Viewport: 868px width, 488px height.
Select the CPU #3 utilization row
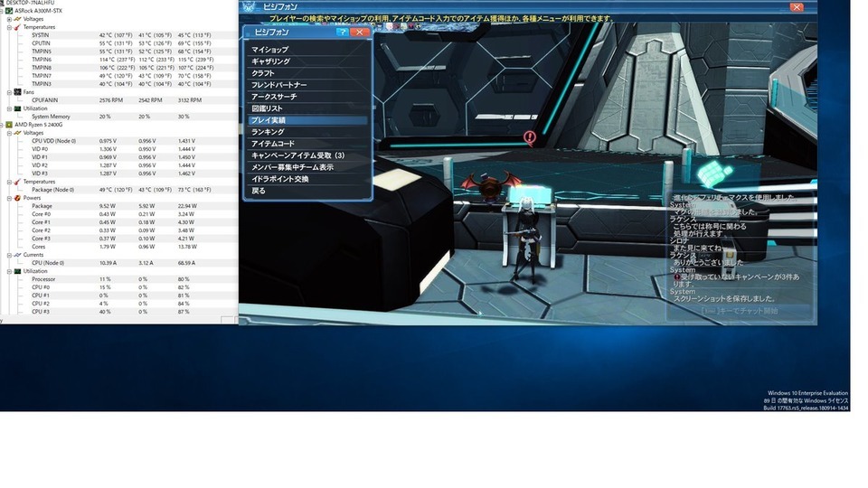119,312
